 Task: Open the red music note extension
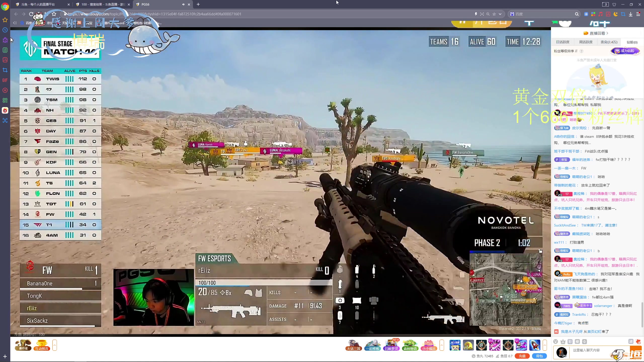coord(600,14)
